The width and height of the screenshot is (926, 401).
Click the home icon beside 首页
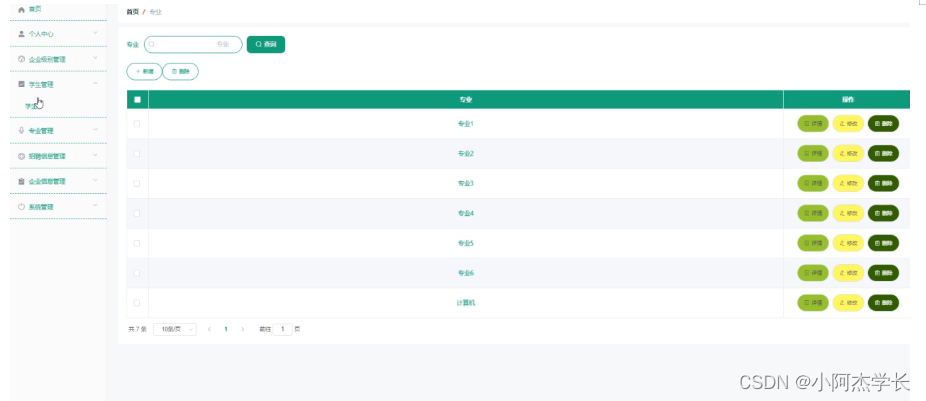22,9
